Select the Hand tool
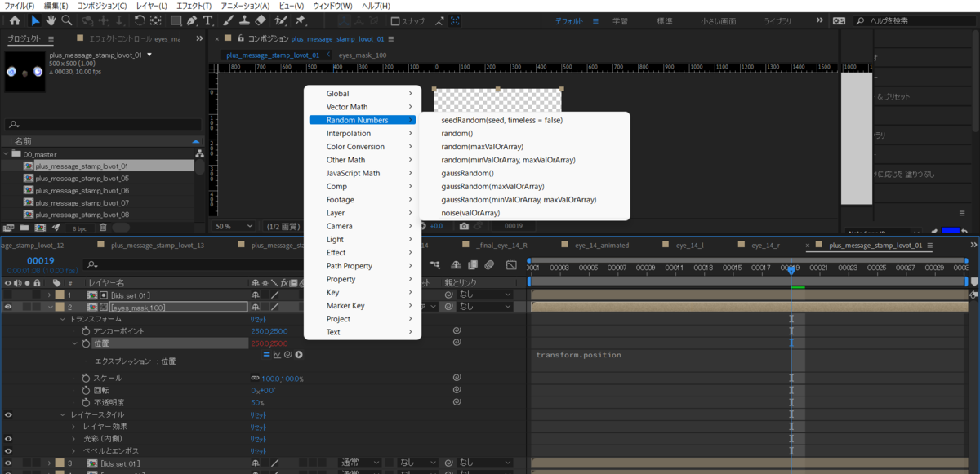The height and width of the screenshot is (474, 980). click(x=51, y=20)
